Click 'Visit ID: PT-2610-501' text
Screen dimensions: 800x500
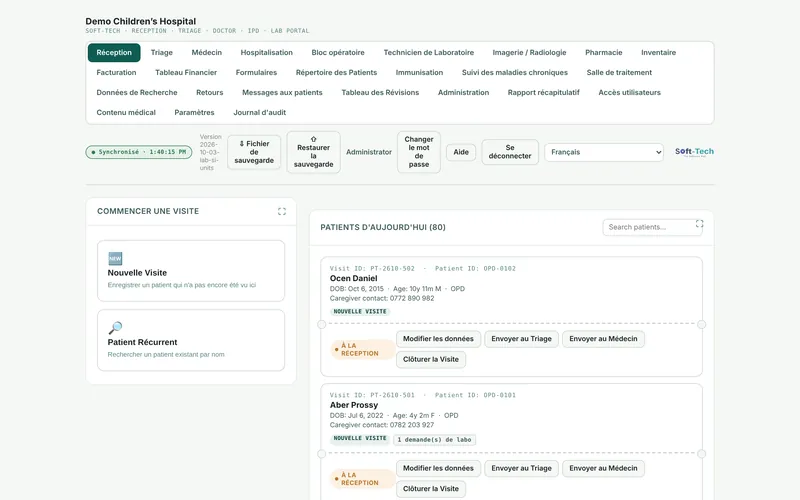[372, 395]
